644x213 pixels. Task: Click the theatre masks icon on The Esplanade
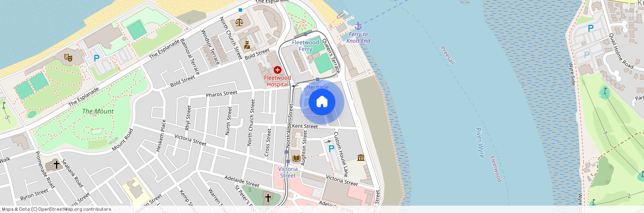pyautogui.click(x=69, y=58)
